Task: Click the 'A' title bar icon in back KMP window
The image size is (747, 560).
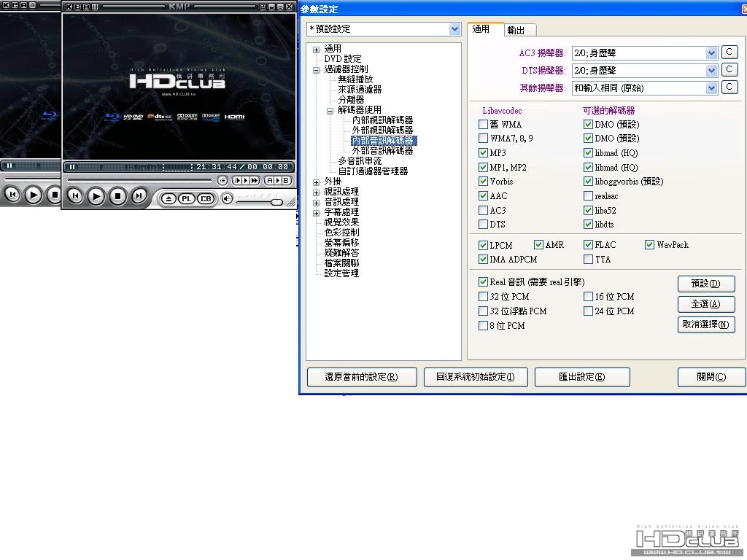Action: pos(23,5)
